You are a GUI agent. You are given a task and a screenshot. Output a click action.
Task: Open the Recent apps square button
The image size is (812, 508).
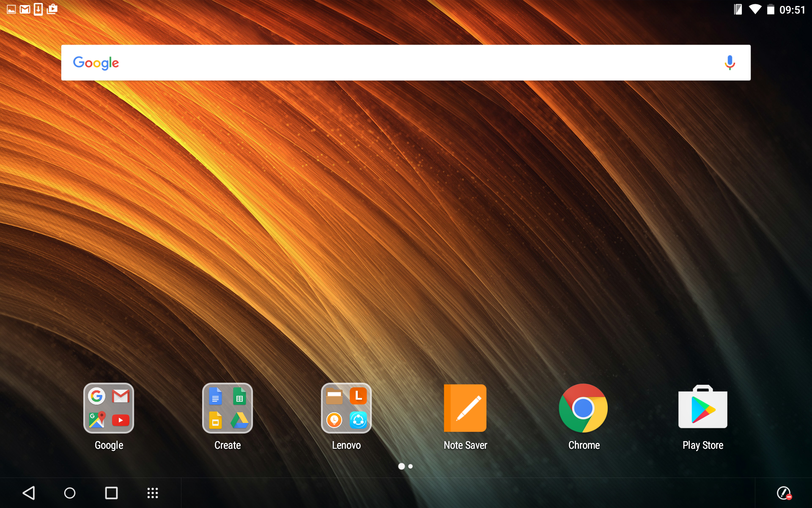111,493
